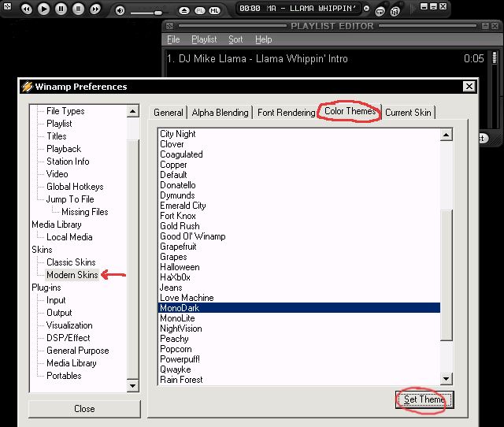Close the Winamp Preferences dialog
The image size is (504, 427).
(x=469, y=86)
